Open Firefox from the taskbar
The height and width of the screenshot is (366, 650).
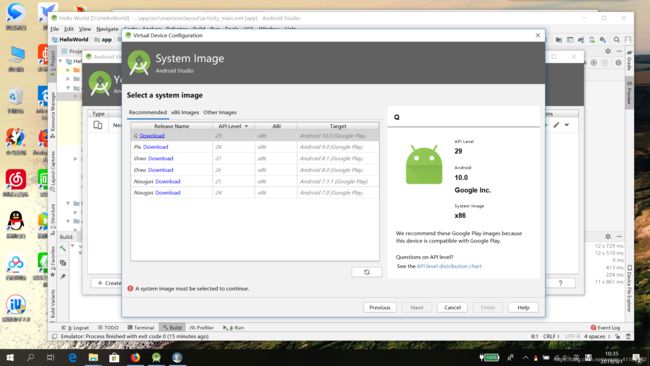pyautogui.click(x=135, y=357)
